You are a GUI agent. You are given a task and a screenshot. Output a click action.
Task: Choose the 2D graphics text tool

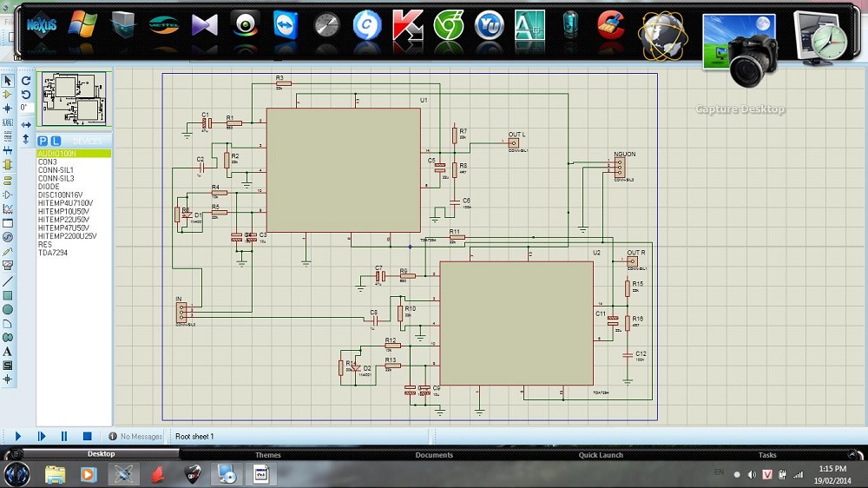(x=8, y=352)
